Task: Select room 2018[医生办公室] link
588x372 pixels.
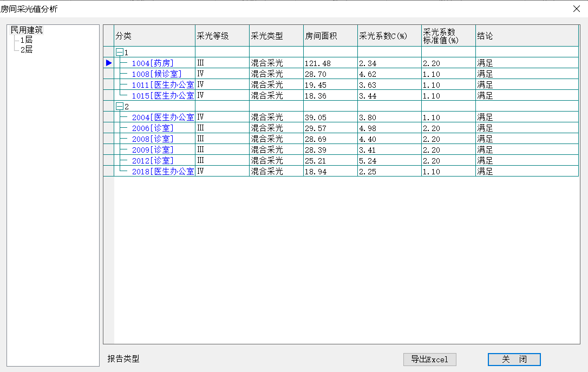Action: click(162, 172)
